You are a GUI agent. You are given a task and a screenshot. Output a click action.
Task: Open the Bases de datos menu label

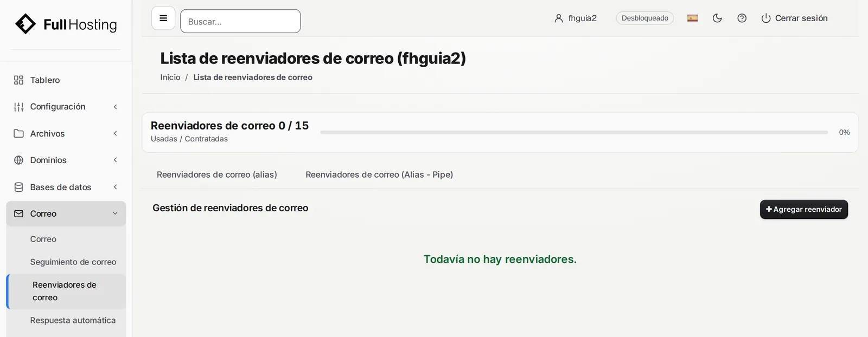point(61,187)
